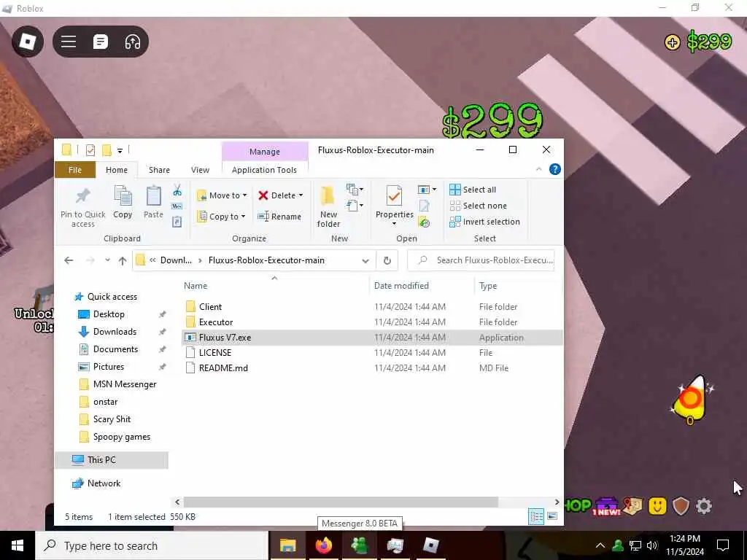The image size is (747, 560).
Task: Click the Back arrow in Explorer
Action: [69, 260]
